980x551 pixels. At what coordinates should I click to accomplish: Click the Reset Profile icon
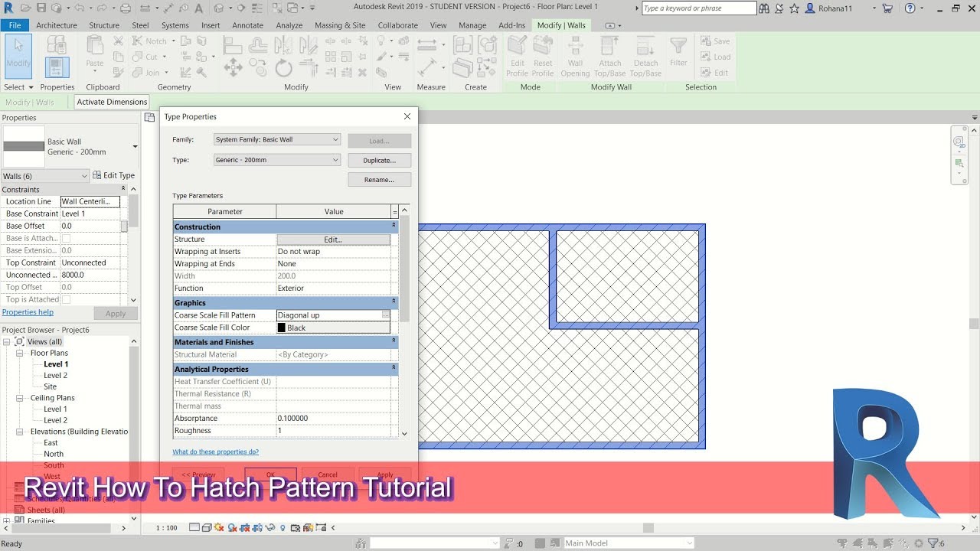pyautogui.click(x=543, y=57)
